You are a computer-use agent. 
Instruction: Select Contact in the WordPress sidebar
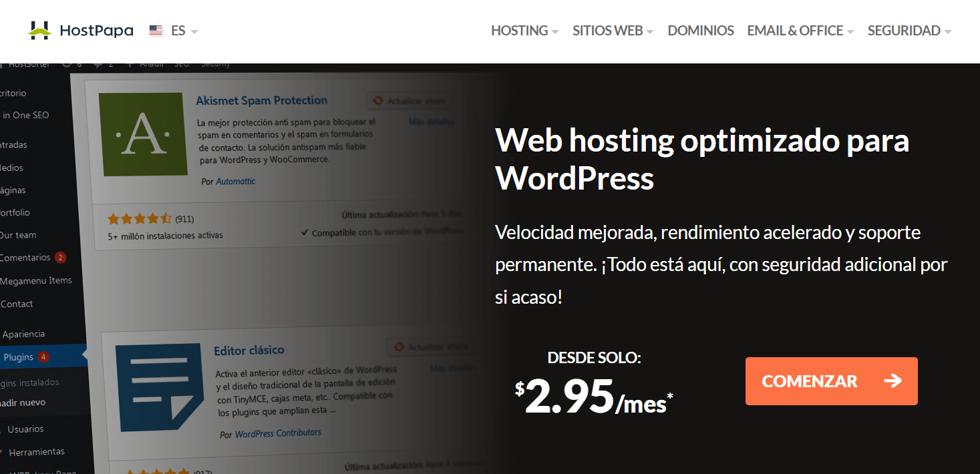17,304
